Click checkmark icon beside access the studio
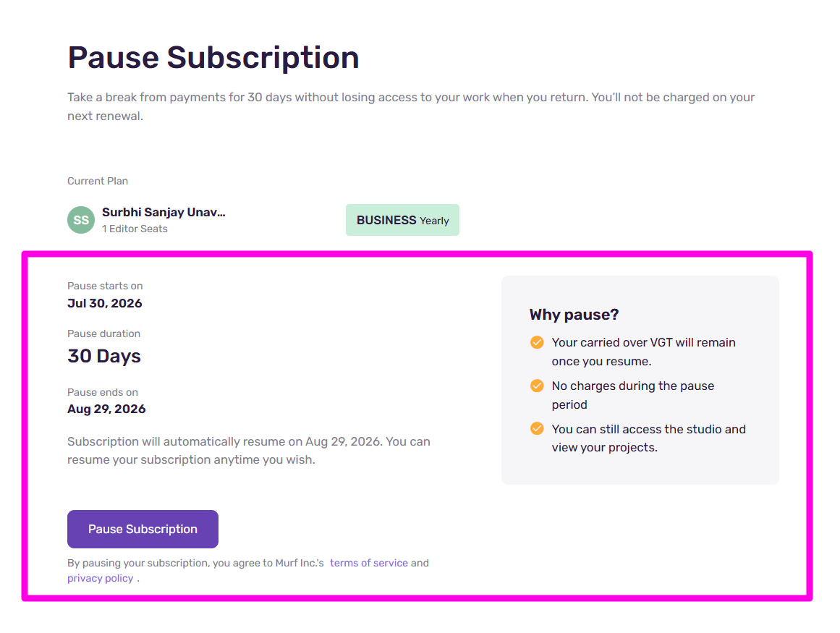 [x=537, y=429]
